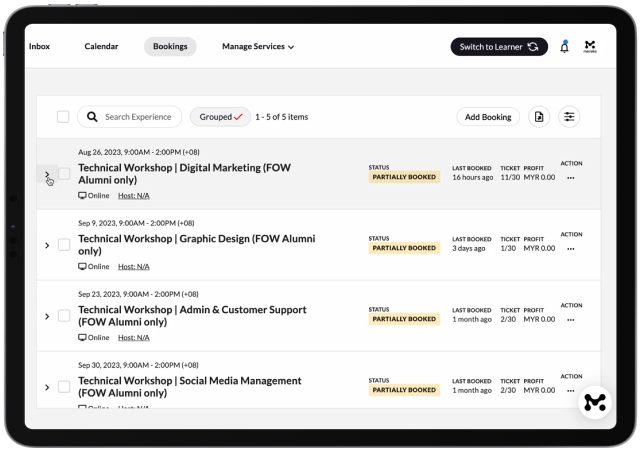Select the Admin & Customer Support checkbox
Image resolution: width=641 pixels, height=453 pixels.
[64, 316]
